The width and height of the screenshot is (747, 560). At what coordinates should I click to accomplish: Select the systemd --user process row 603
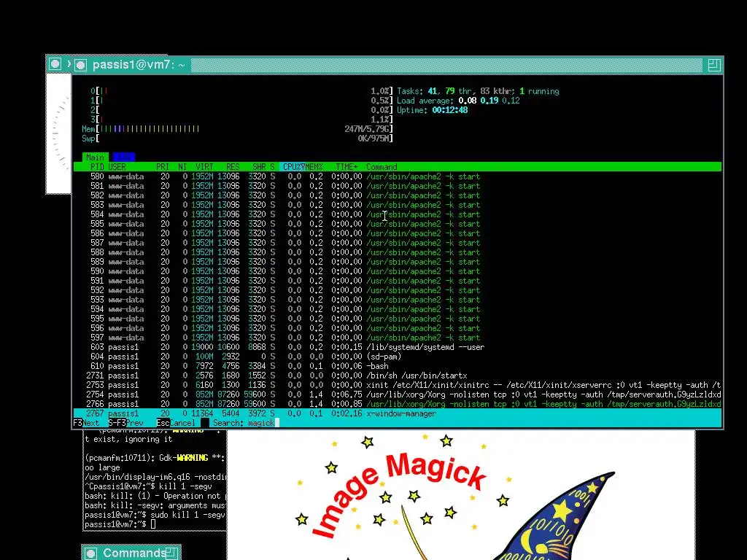[398, 347]
